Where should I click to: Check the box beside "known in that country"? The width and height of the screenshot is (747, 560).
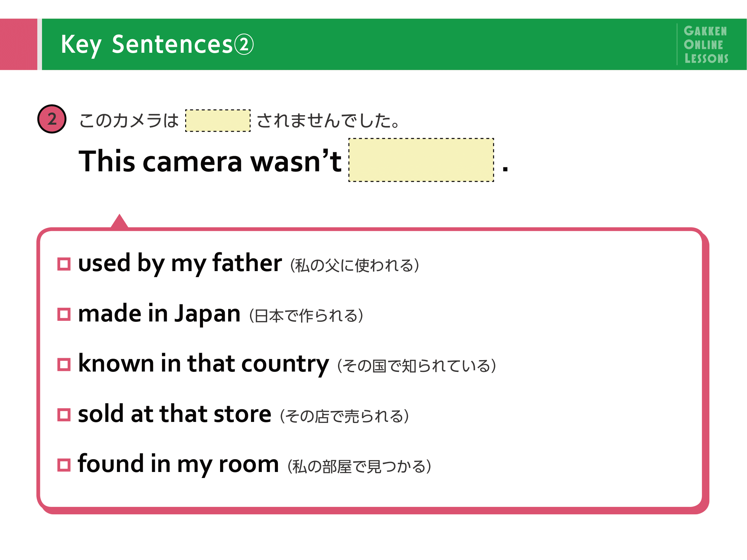(64, 364)
